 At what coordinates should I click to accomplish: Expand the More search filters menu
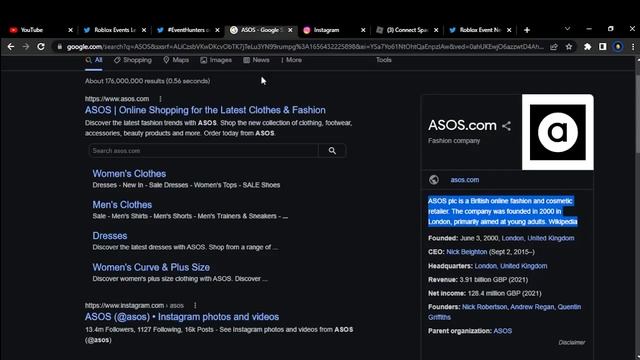(x=291, y=60)
